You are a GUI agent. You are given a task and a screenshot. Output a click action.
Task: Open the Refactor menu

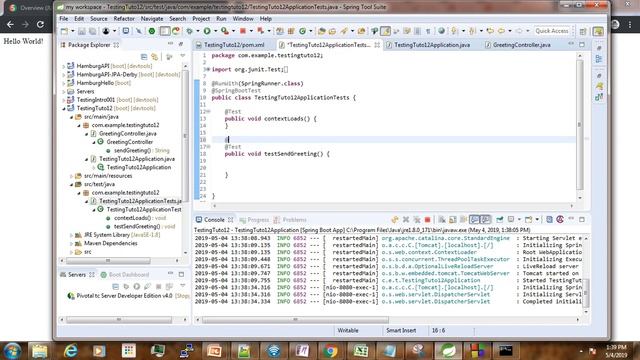[124, 18]
